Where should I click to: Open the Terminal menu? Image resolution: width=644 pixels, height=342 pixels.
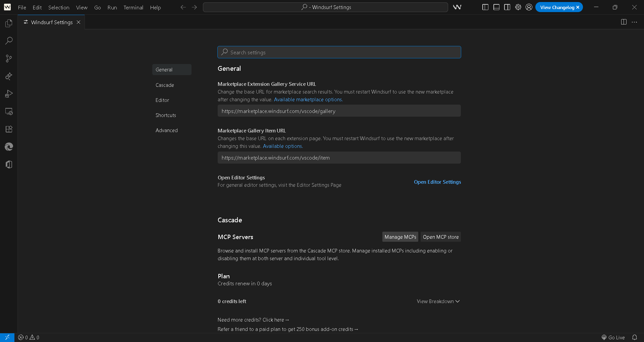[133, 7]
